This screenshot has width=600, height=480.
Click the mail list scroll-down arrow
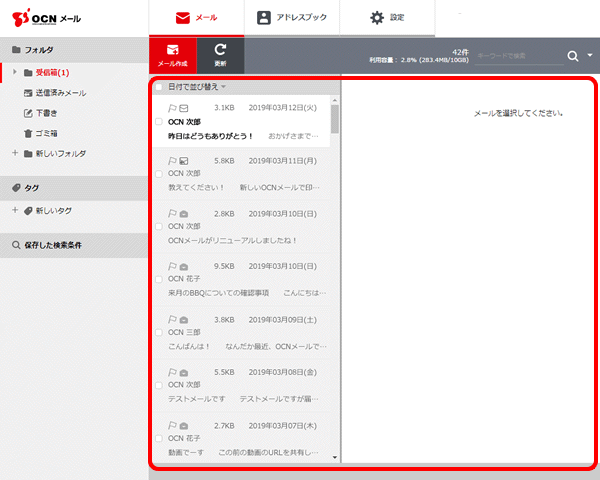coord(335,457)
